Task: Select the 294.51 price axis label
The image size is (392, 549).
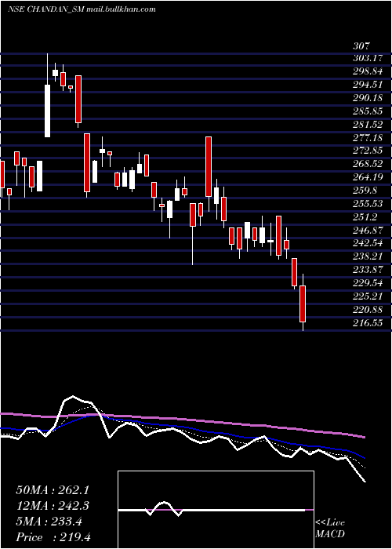Action: click(x=368, y=85)
